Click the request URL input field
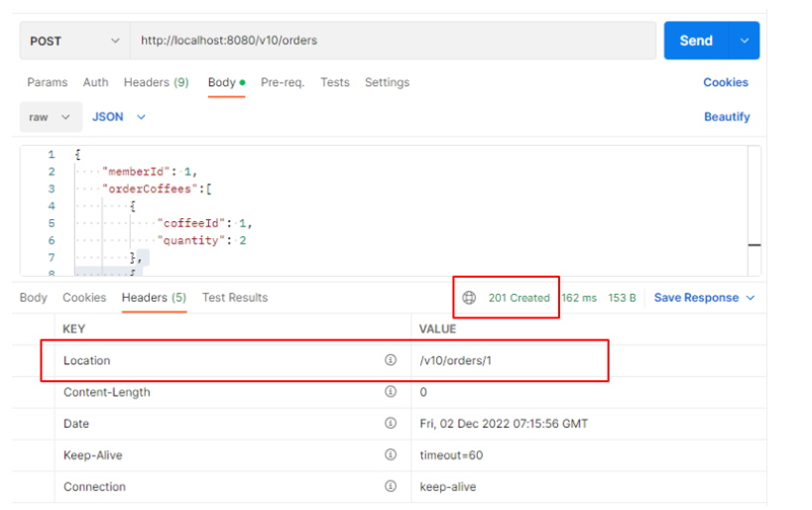Image resolution: width=812 pixels, height=510 pixels. coord(393,41)
